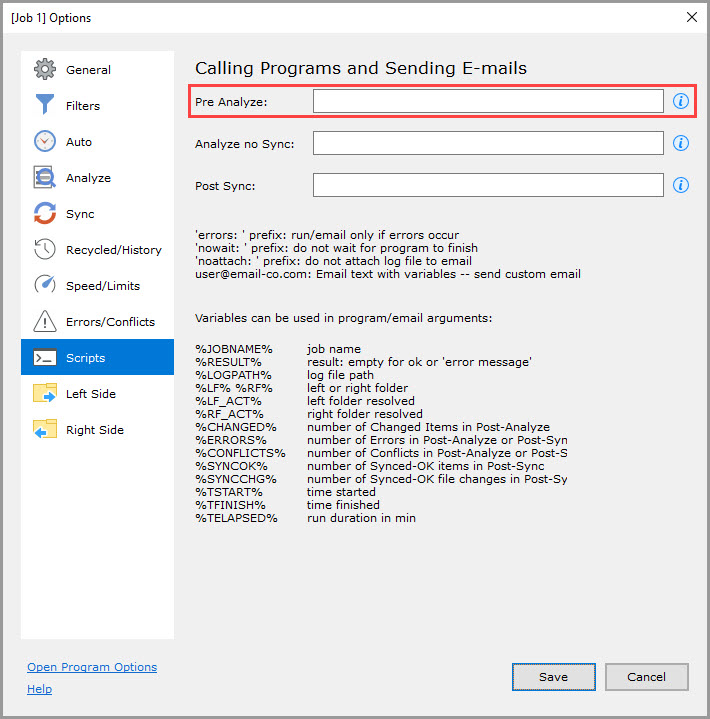This screenshot has height=719, width=710.
Task: Click info icon next to Pre Analyze
Action: pyautogui.click(x=681, y=101)
